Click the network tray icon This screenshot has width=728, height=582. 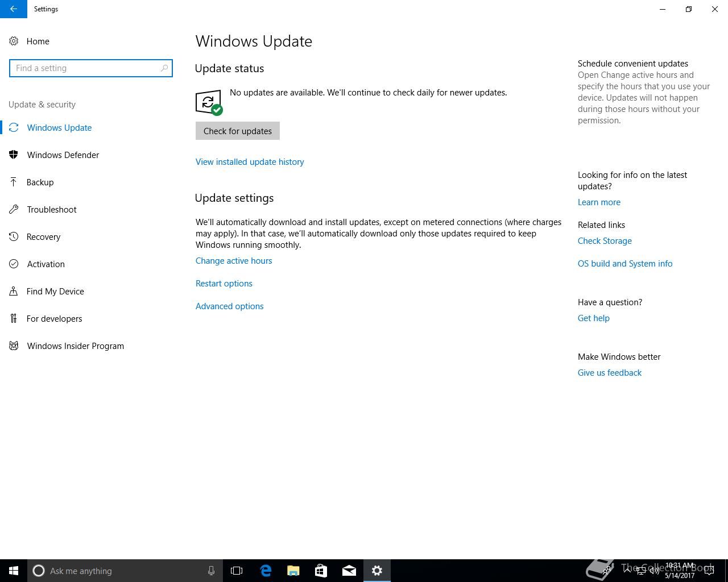(x=641, y=571)
